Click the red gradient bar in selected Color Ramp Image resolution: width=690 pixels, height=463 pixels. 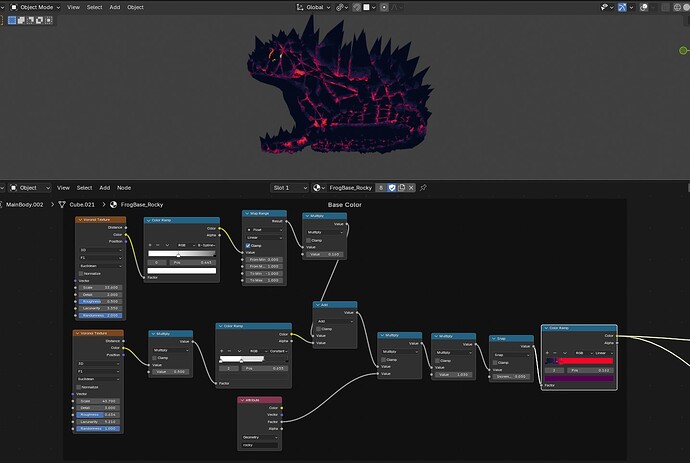[x=579, y=361]
